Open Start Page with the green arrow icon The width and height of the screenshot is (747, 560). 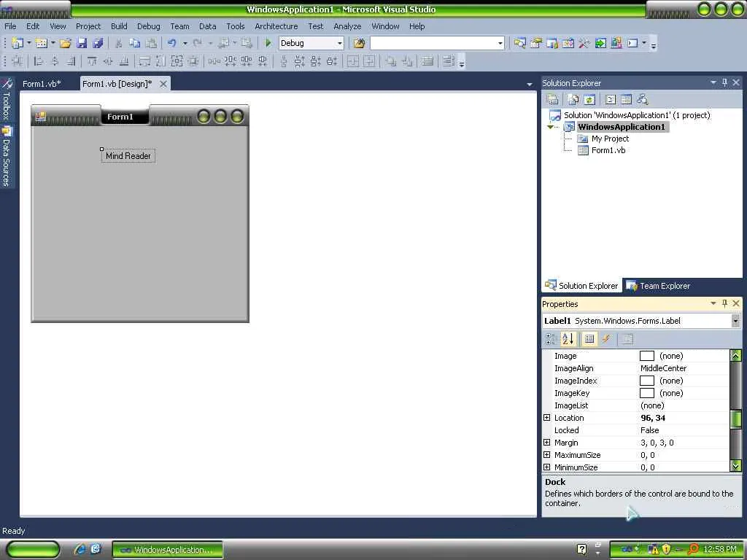tap(600, 43)
